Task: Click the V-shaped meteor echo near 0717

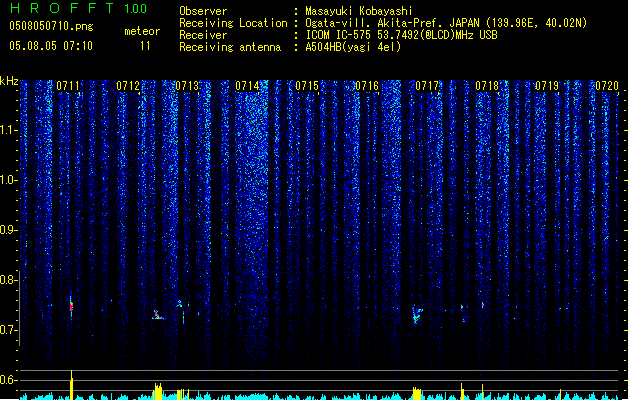Action: point(417,315)
